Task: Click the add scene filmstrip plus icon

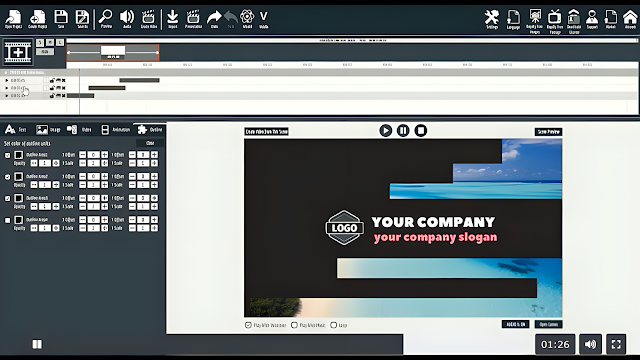Action: click(18, 52)
